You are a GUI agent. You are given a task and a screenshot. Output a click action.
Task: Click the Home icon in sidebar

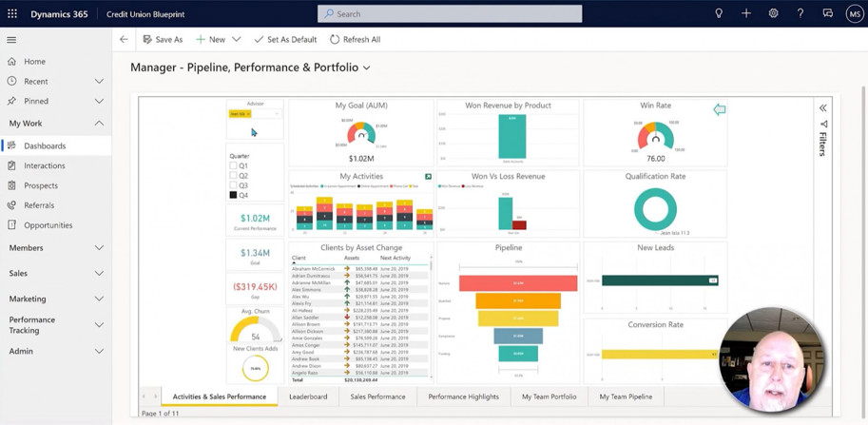11,62
